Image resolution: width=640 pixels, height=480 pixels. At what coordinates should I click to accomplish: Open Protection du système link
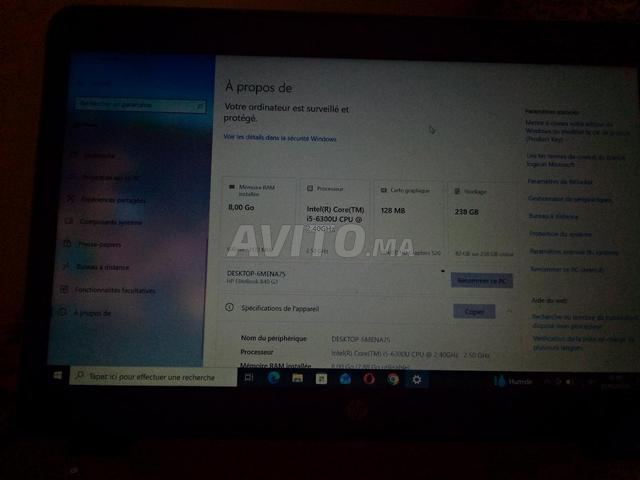pos(560,234)
